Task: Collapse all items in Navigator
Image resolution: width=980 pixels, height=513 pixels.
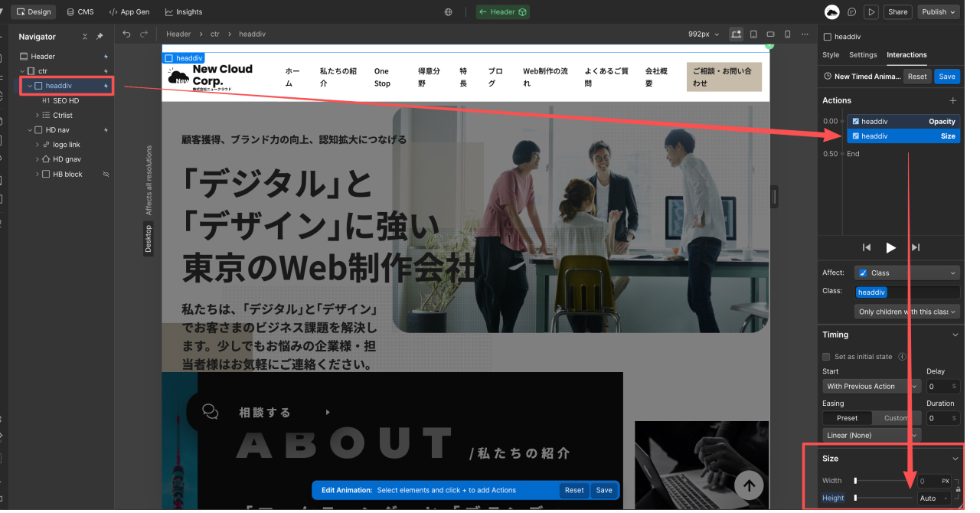Action: point(85,37)
